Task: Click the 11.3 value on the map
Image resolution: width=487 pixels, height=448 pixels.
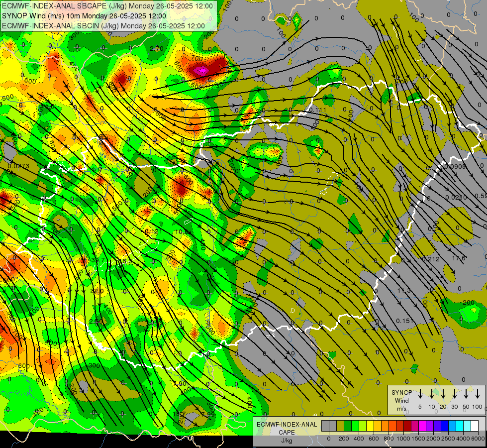Action: (x=404, y=290)
